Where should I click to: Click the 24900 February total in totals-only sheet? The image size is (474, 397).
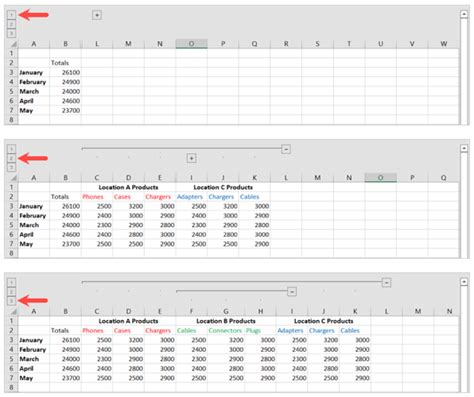(x=65, y=82)
